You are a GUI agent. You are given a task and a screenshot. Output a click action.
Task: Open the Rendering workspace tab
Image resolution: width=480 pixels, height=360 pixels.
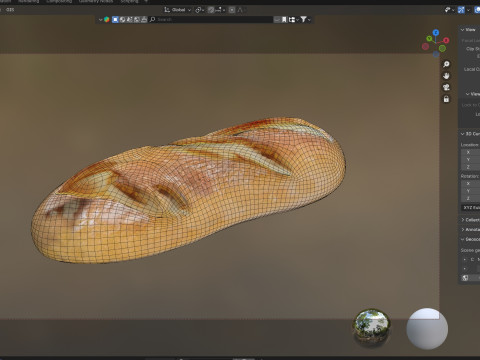coord(28,1)
